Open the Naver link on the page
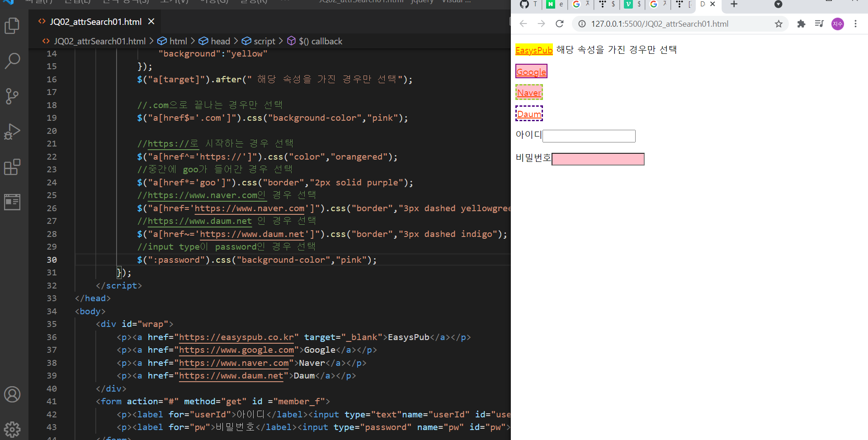The width and height of the screenshot is (868, 440). point(529,93)
